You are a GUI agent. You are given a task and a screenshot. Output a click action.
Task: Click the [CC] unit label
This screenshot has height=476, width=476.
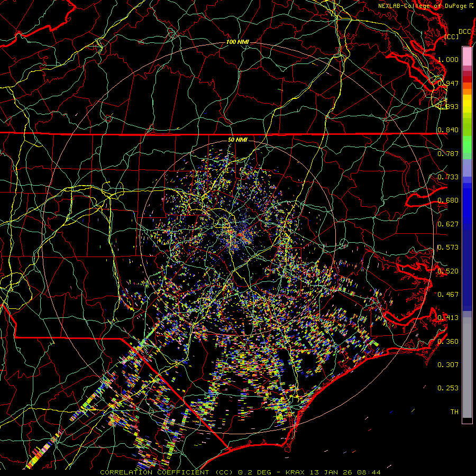click(x=452, y=36)
